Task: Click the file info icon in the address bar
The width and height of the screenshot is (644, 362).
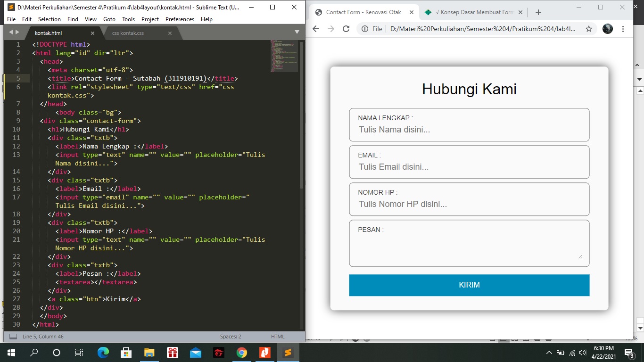Action: pos(365,29)
